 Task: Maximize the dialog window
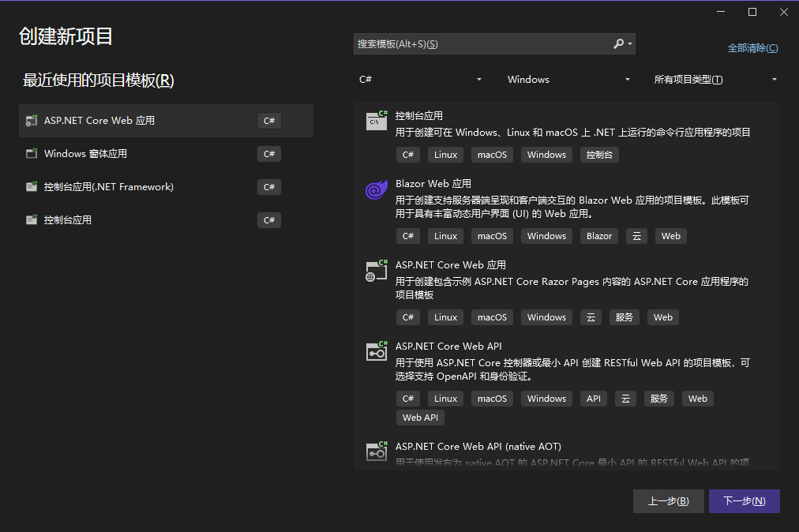click(x=752, y=12)
